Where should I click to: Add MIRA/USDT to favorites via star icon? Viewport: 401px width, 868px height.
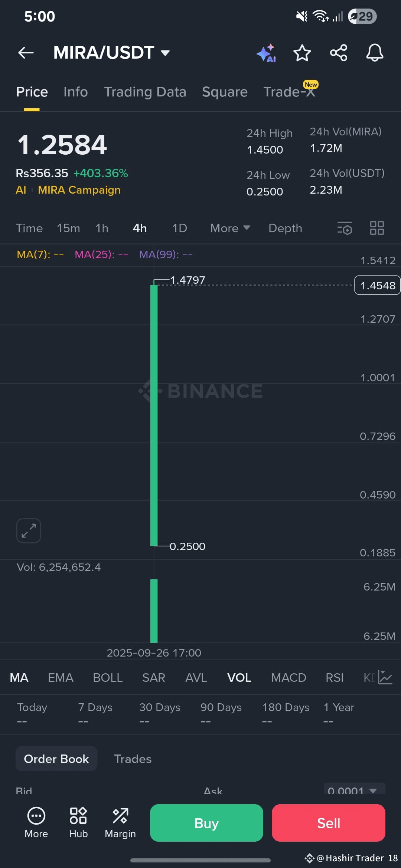302,53
